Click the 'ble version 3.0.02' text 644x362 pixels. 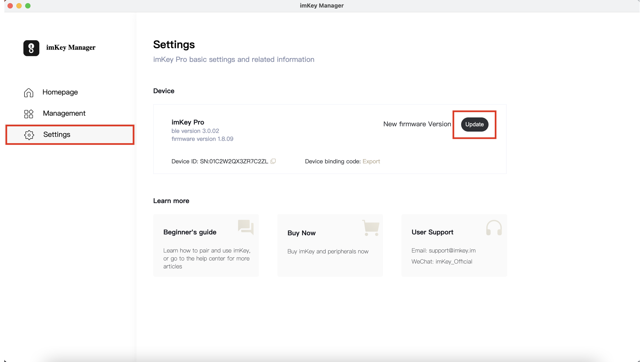(x=195, y=131)
